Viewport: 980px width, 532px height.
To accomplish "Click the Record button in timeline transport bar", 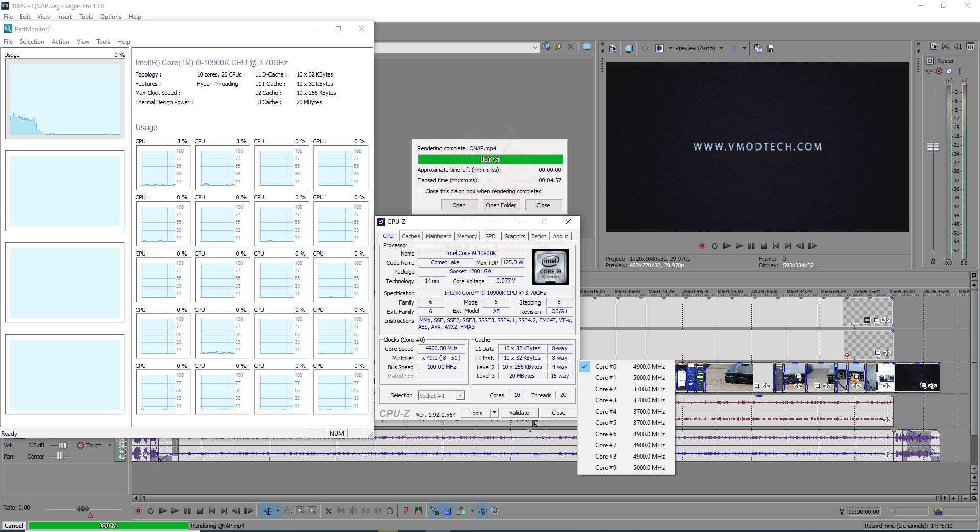I will [x=138, y=511].
